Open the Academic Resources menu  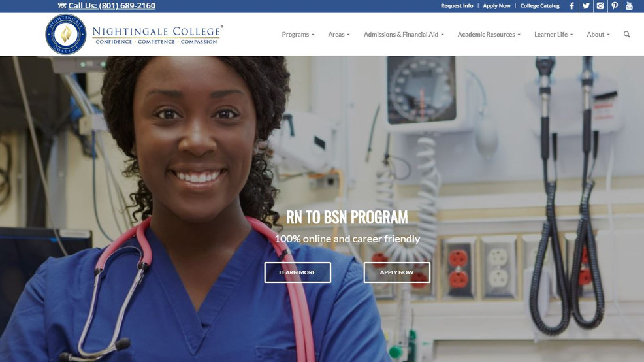point(489,35)
